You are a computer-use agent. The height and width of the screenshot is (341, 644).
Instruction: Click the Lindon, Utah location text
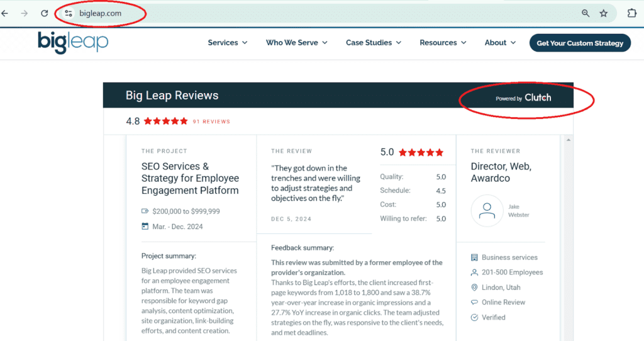501,288
